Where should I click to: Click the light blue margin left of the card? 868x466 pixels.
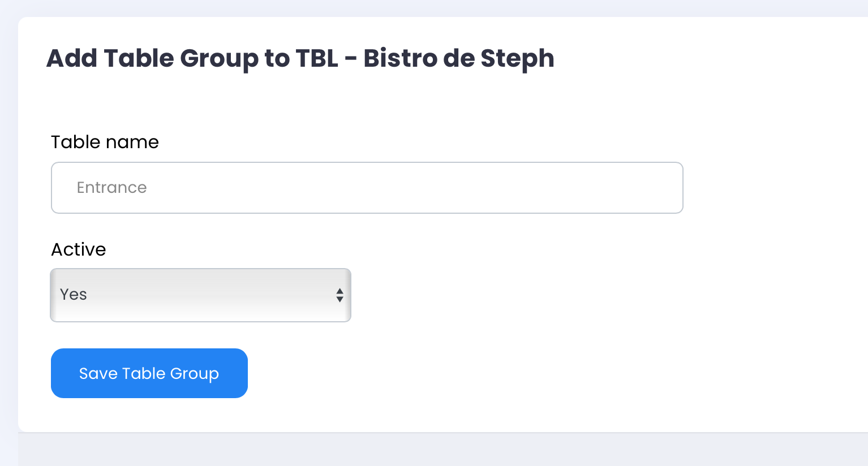8,226
